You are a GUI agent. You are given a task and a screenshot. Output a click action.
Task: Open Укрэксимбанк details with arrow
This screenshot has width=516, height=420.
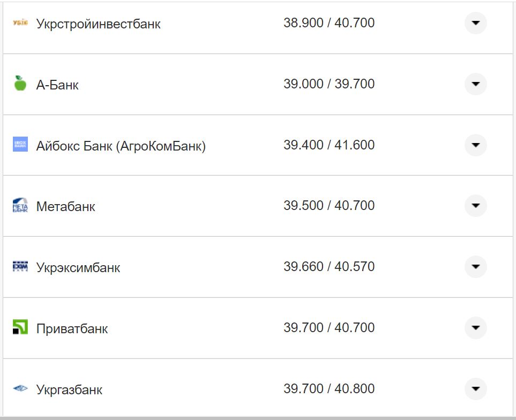475,267
